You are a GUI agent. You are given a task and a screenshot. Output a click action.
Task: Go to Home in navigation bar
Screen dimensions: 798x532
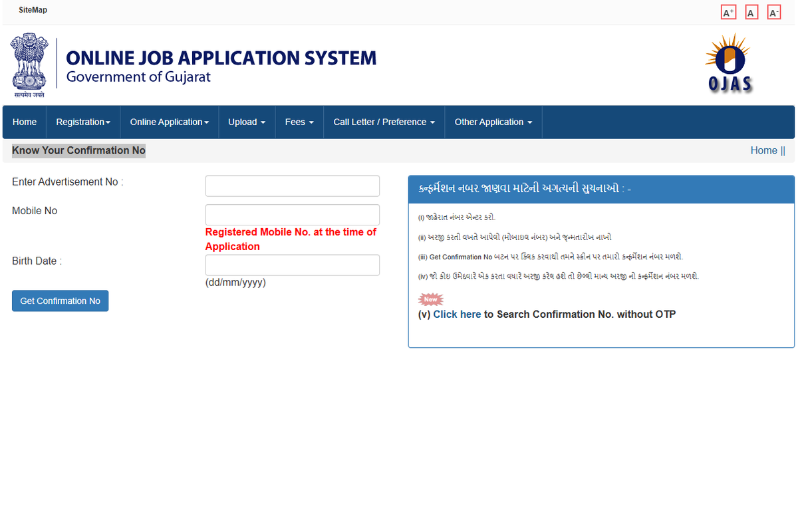(25, 122)
